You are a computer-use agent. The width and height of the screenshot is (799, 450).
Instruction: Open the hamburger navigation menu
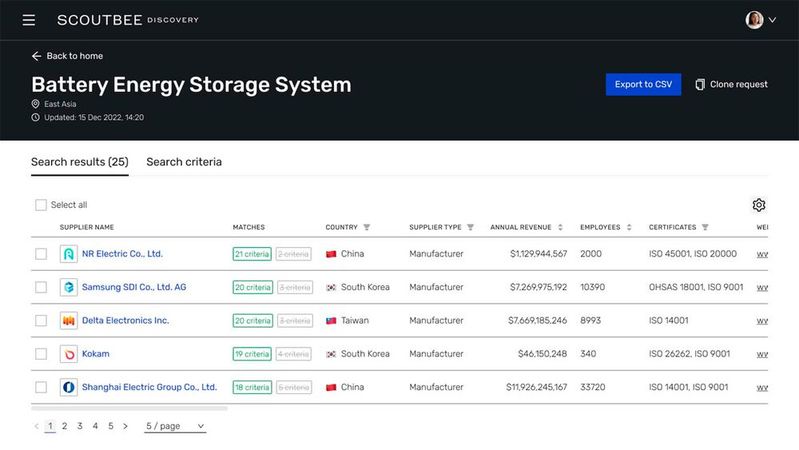[x=29, y=20]
